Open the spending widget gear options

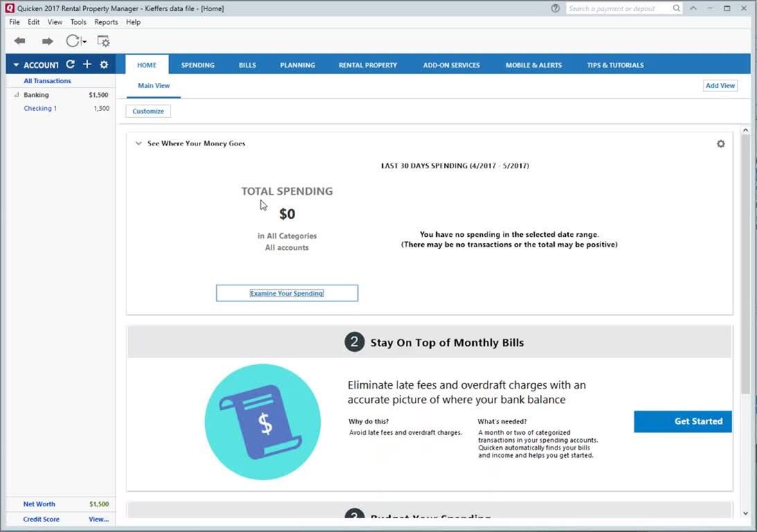[x=720, y=144]
